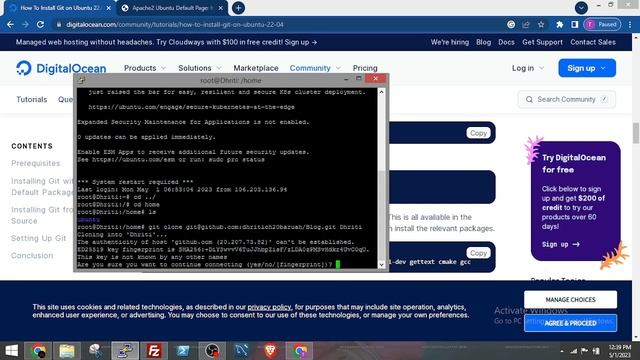The width and height of the screenshot is (640, 360).
Task: Open FileZilla from the taskbar
Action: (153, 351)
